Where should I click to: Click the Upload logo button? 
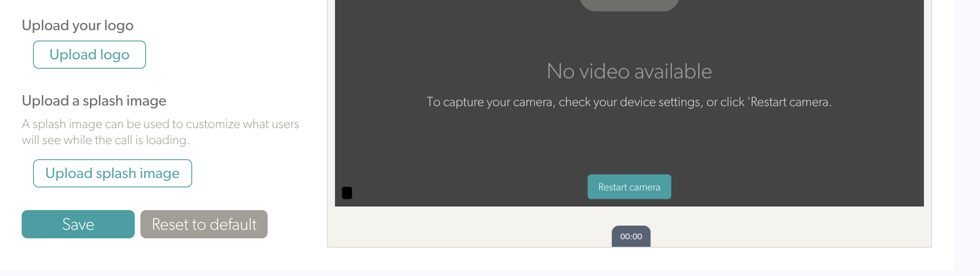(x=90, y=55)
